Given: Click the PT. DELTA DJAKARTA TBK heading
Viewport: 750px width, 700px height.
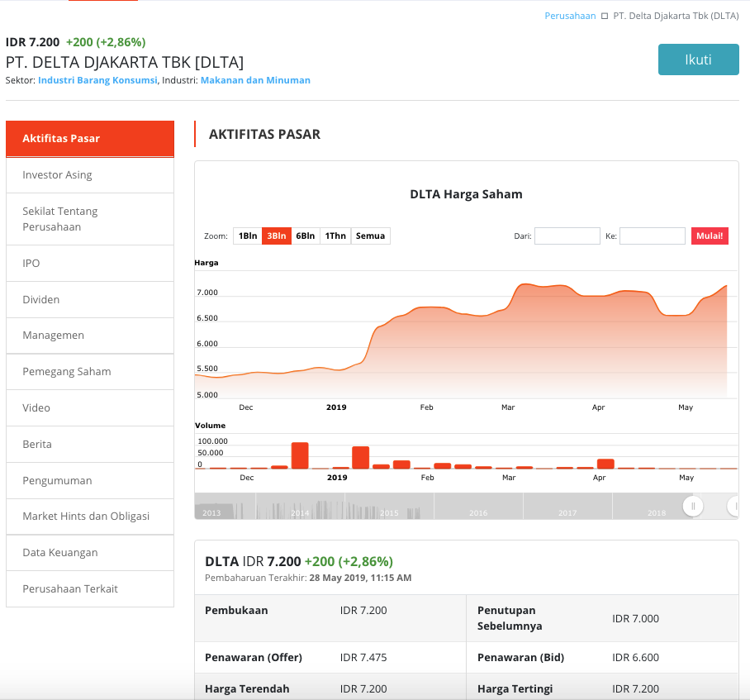Looking at the screenshot, I should pos(125,62).
